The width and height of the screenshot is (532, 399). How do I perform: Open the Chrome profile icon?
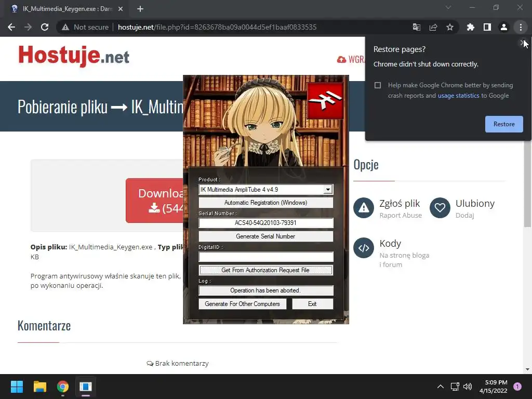coord(504,27)
